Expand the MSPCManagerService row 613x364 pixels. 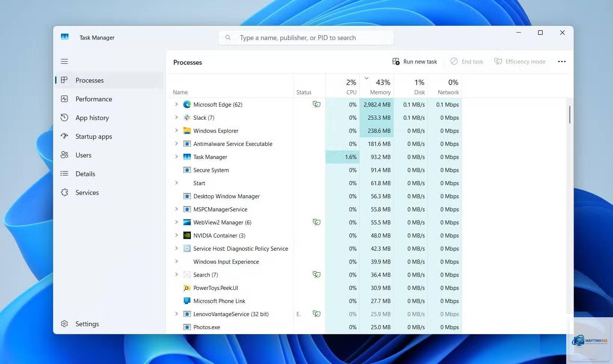point(176,209)
